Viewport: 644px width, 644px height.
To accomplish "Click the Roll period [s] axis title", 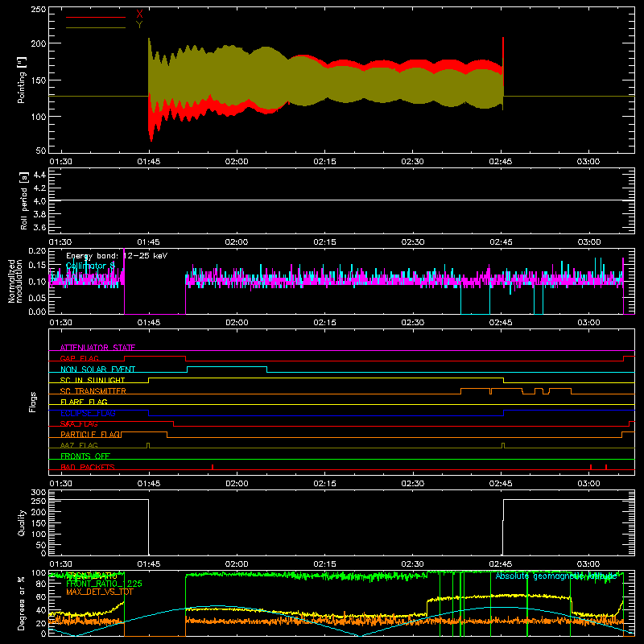I will (23, 200).
